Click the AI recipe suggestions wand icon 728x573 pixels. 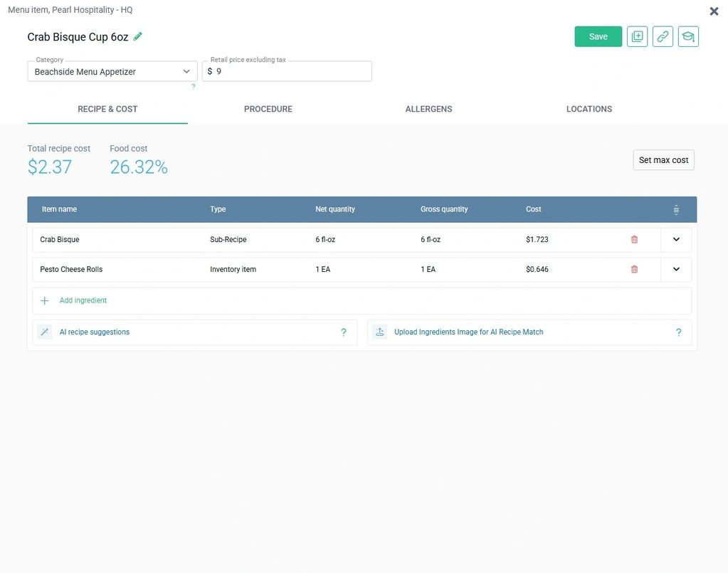click(45, 332)
